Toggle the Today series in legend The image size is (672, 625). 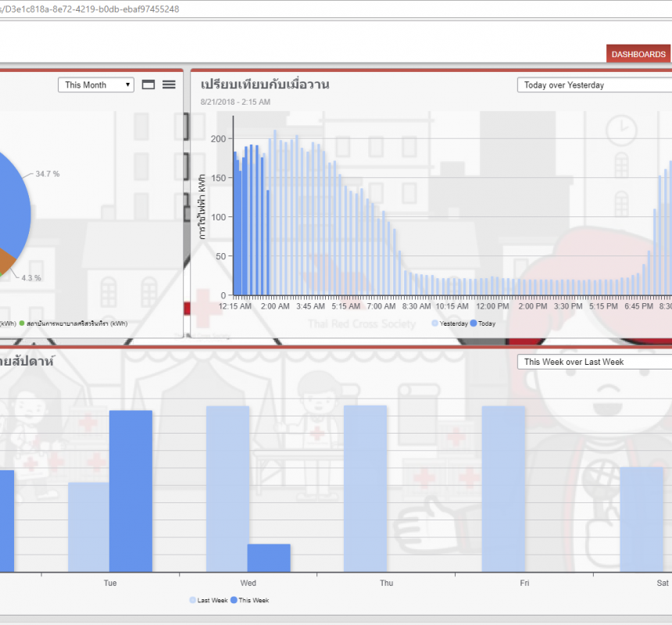tap(483, 323)
